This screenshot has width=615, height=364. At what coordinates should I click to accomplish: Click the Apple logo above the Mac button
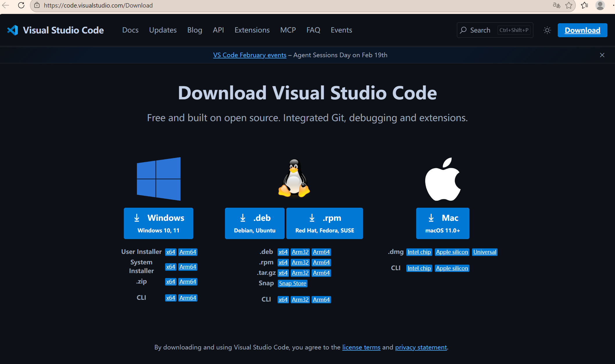[443, 178]
